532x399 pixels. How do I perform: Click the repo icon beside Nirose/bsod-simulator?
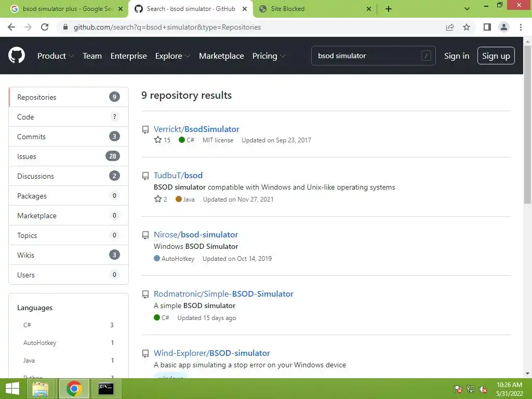145,235
